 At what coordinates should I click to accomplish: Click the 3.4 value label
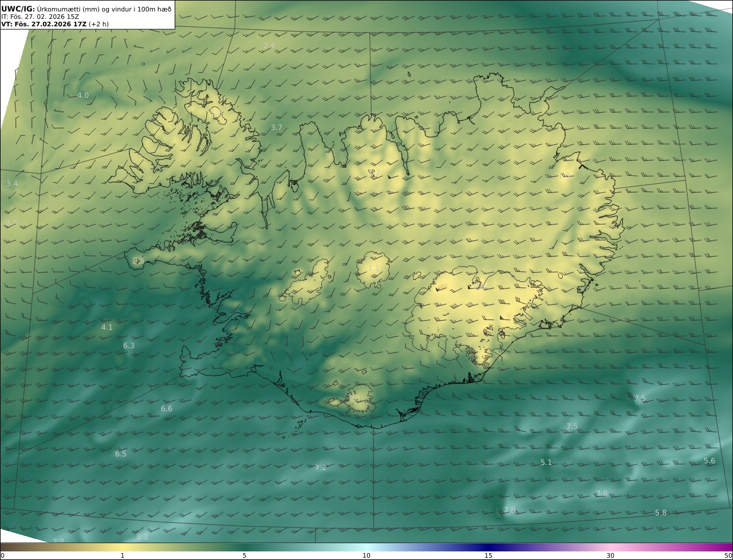(x=12, y=183)
